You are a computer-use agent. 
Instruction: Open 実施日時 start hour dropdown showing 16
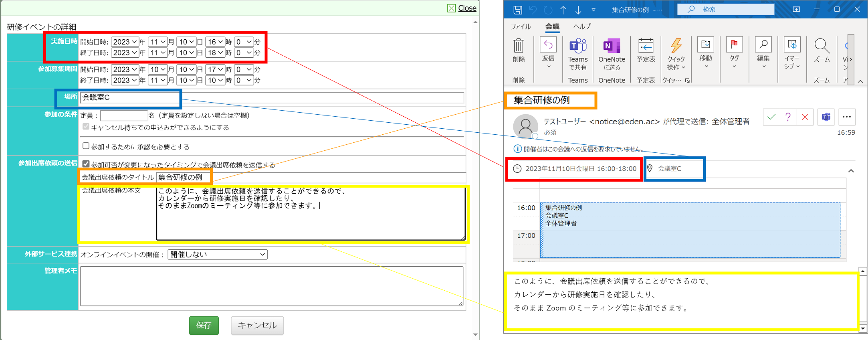click(x=215, y=42)
